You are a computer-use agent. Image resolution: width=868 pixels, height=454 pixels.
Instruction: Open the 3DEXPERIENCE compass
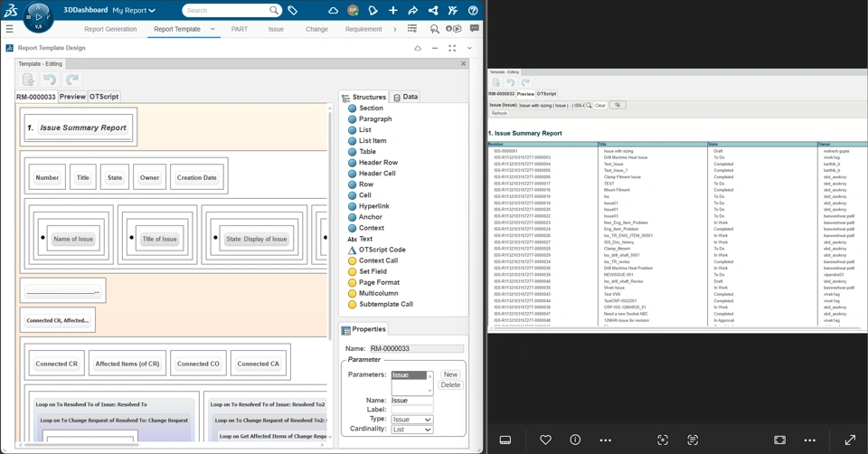(x=38, y=17)
